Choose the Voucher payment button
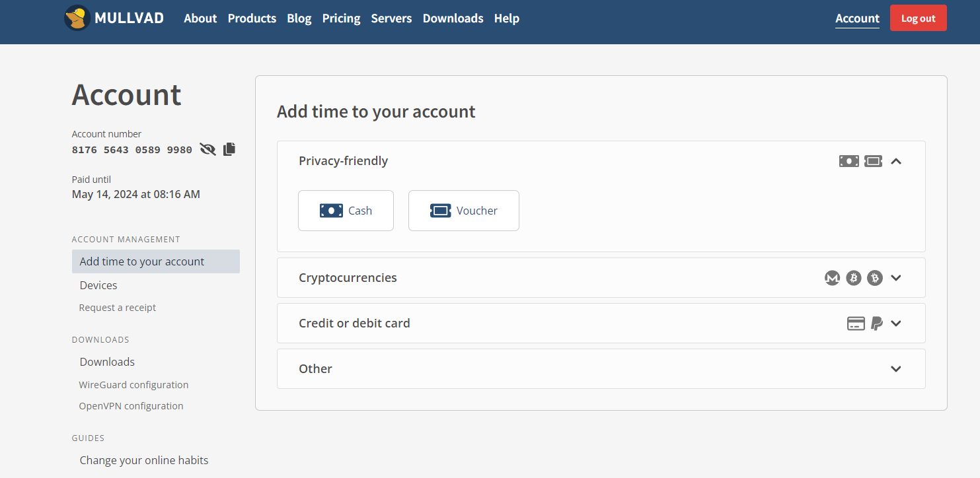This screenshot has height=478, width=980. click(x=464, y=211)
